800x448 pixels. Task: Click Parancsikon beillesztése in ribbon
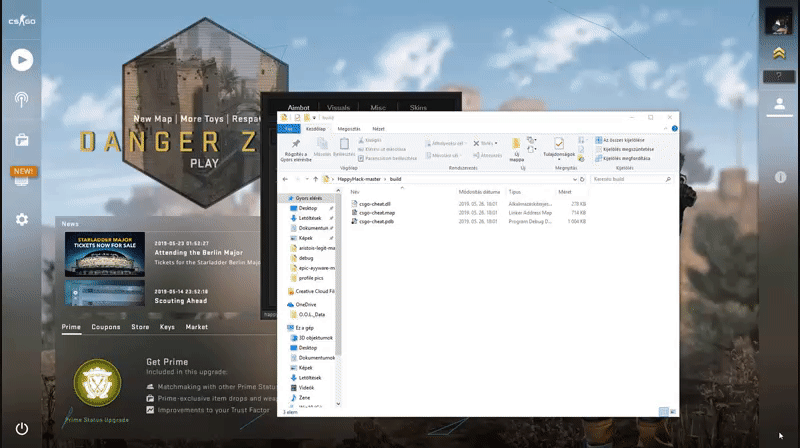click(387, 158)
